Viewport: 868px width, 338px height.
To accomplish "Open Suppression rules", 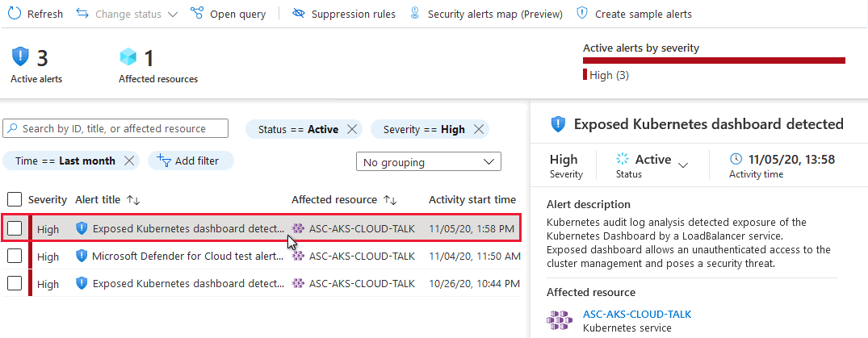I will [x=344, y=14].
